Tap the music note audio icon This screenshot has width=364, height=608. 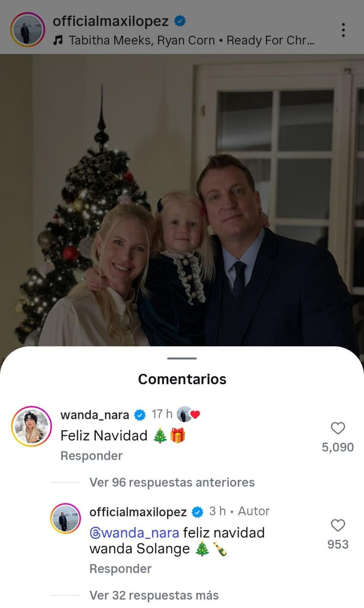58,41
